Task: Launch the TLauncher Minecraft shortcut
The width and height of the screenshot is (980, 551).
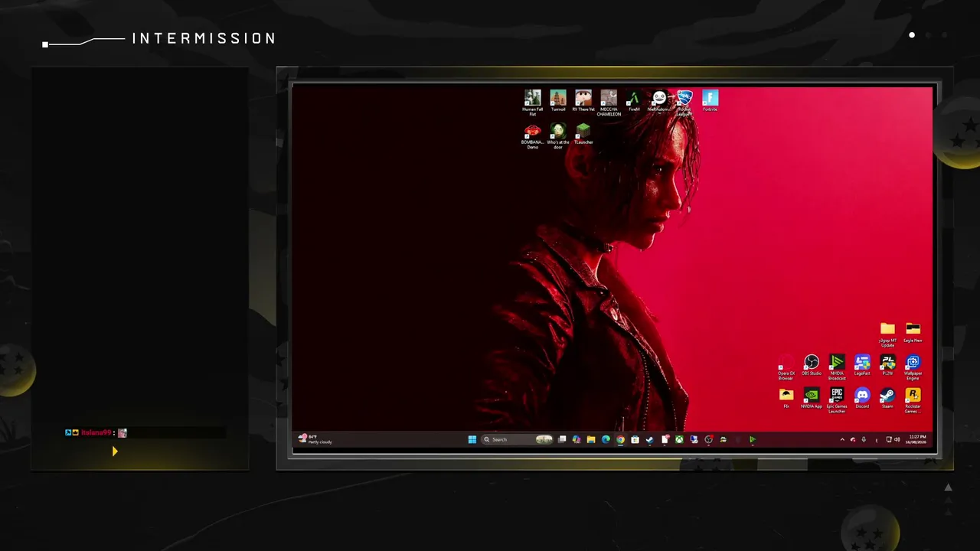Action: pos(583,133)
